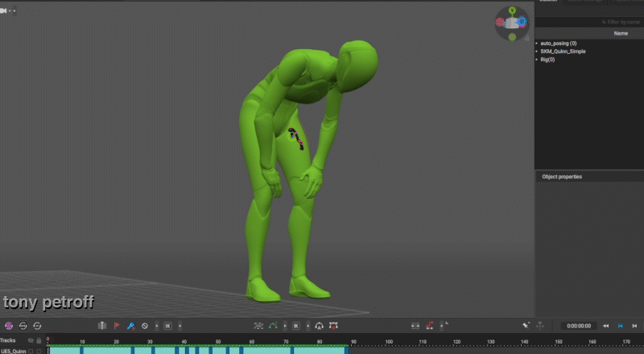This screenshot has width=644, height=354.
Task: Click the red keyframe icon right of center
Action: (430, 326)
